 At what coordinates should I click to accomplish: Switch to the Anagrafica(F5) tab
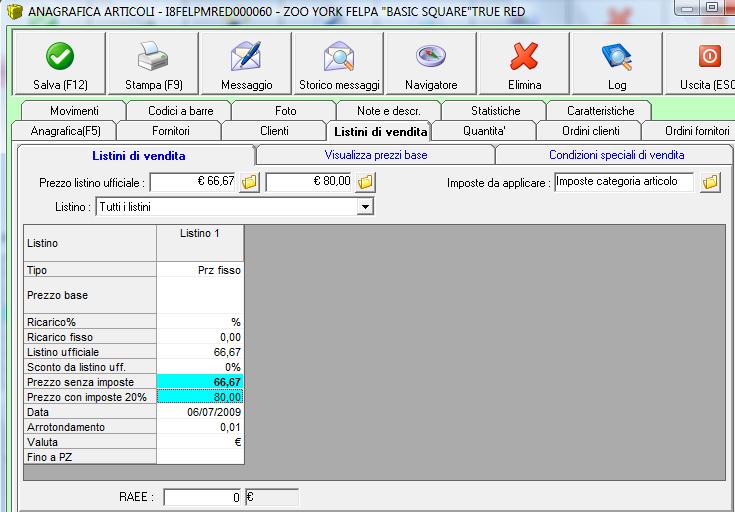pyautogui.click(x=65, y=131)
